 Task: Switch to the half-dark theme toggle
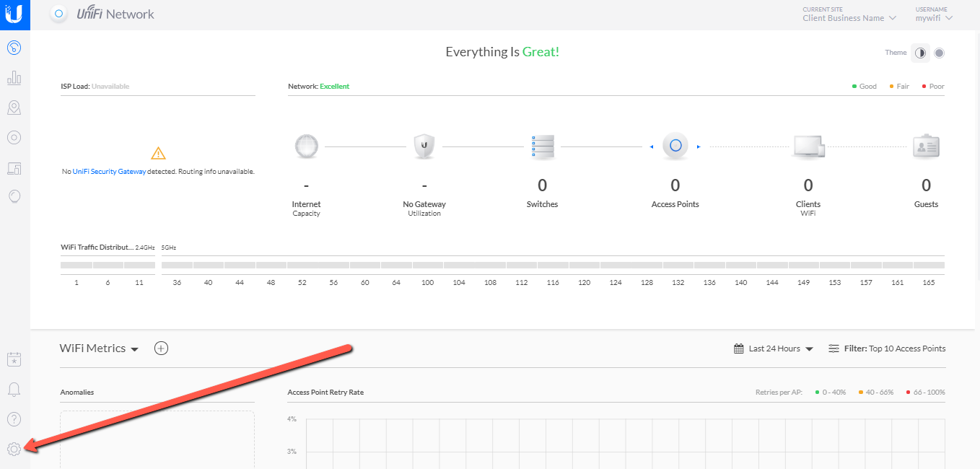point(921,53)
